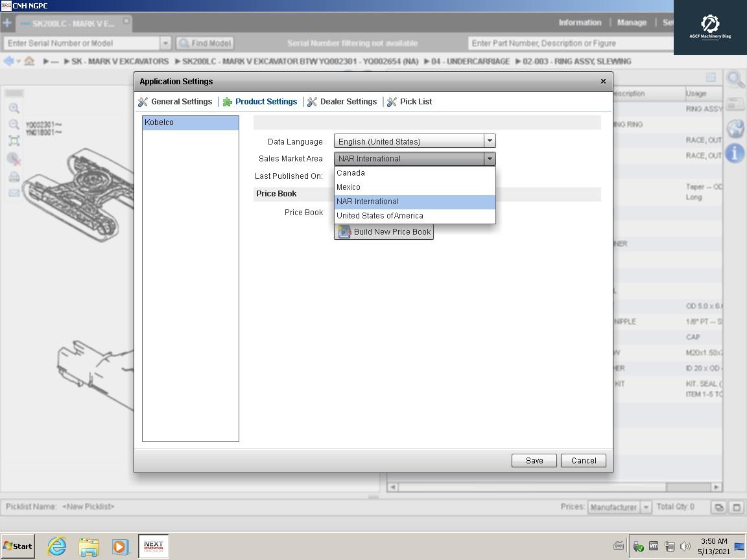Switch to the General Settings tab
Image resolution: width=747 pixels, height=560 pixels.
coord(181,102)
